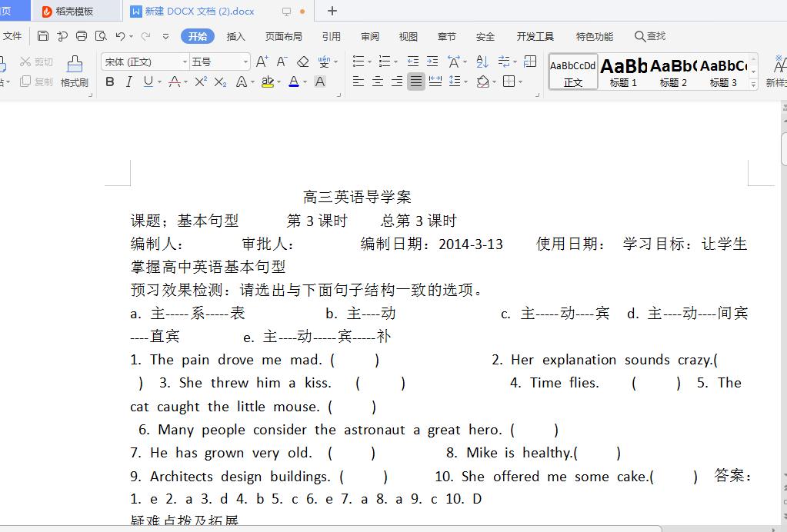Expand the highlight color dropdown arrow
This screenshot has height=532, width=787.
(279, 81)
